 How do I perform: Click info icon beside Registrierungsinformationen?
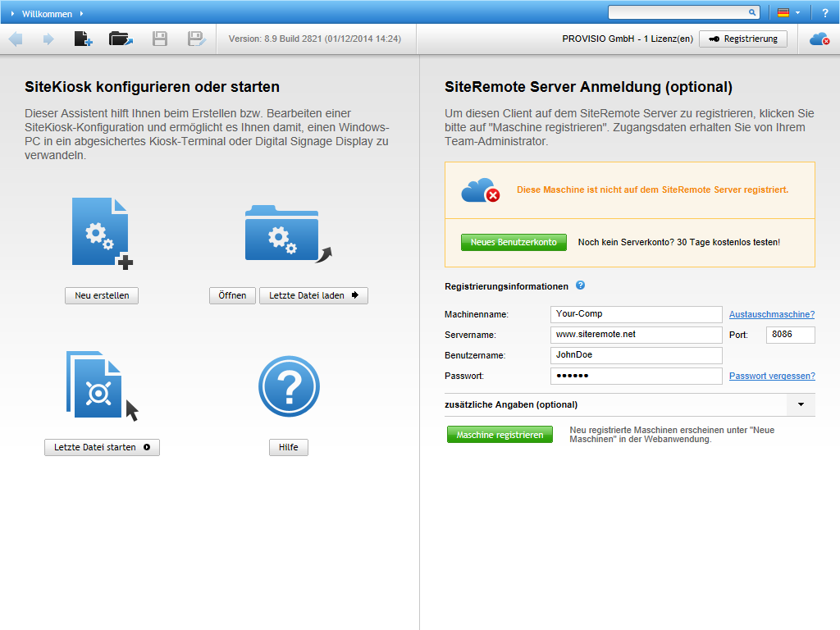click(580, 285)
